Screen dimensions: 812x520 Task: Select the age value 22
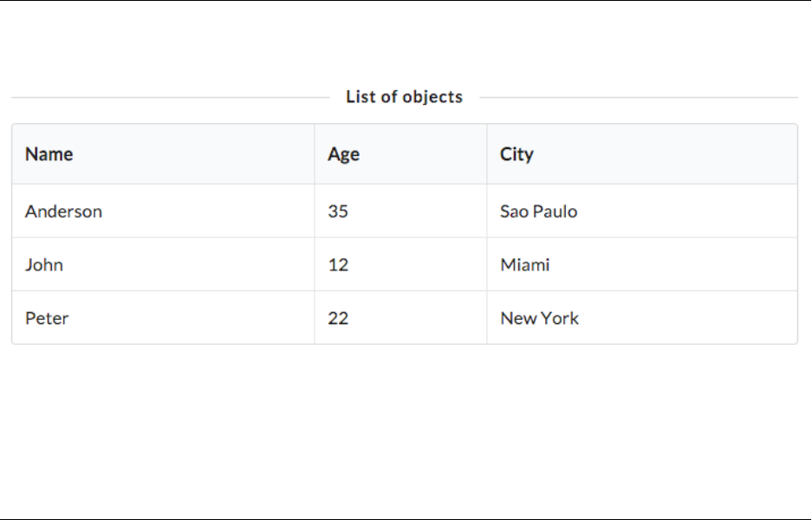click(338, 318)
